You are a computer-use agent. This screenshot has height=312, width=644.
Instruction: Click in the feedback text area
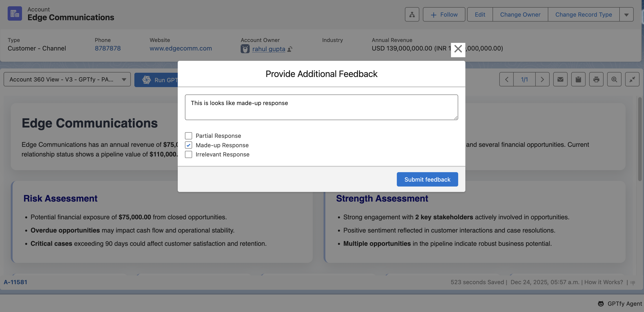pos(321,108)
